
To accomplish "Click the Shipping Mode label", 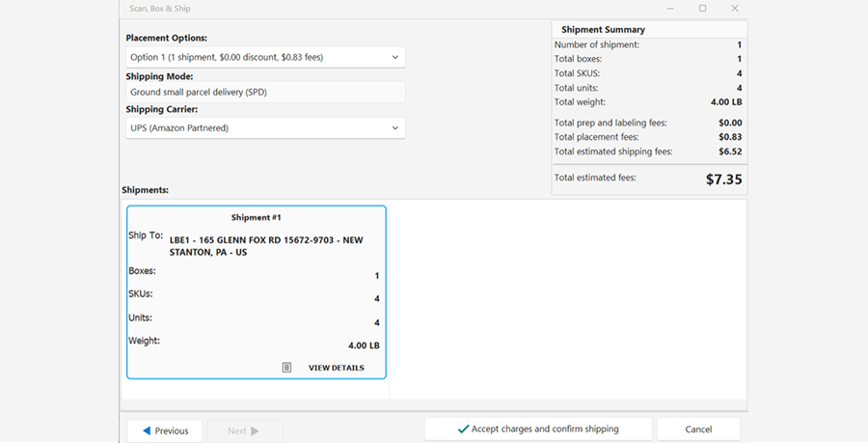I will 159,76.
